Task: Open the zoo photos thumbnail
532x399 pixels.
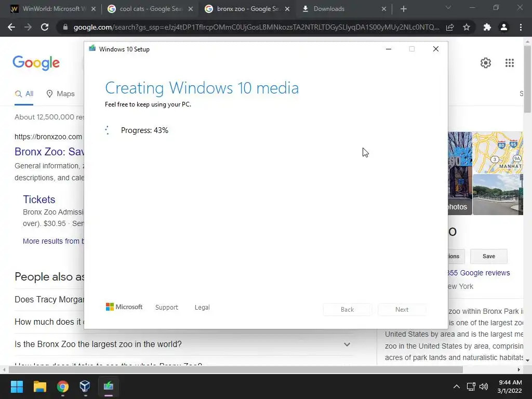Action: [460, 174]
